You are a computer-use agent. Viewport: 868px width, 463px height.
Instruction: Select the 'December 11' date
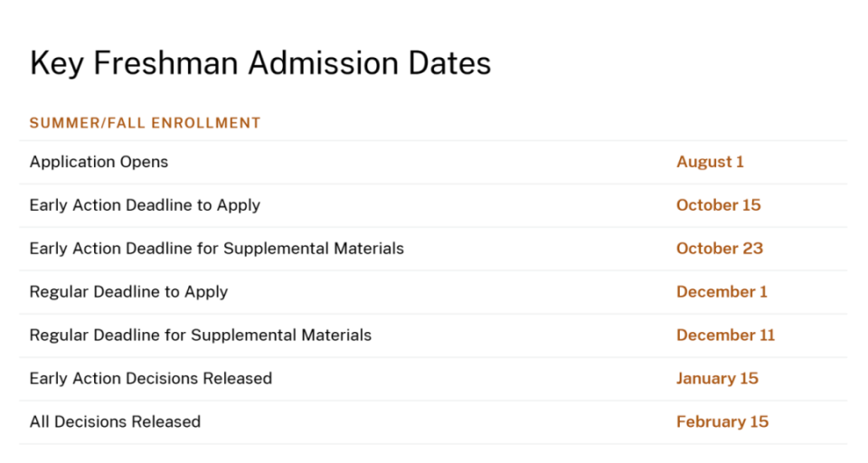coord(725,335)
